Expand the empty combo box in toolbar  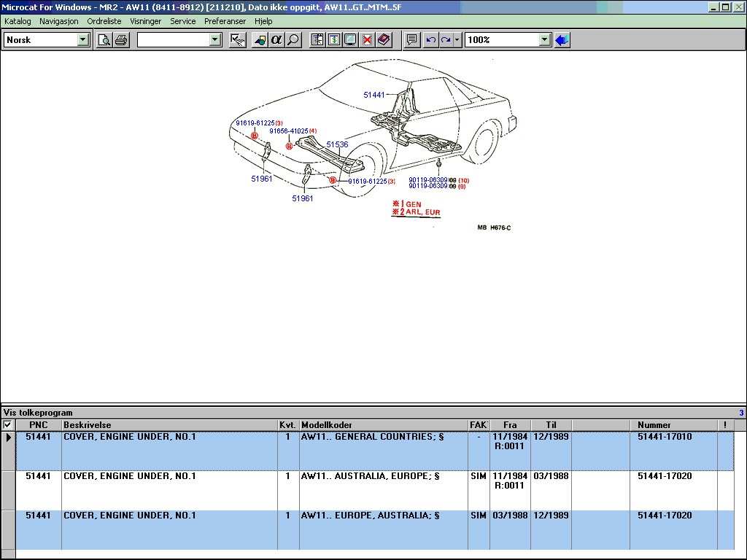point(214,40)
